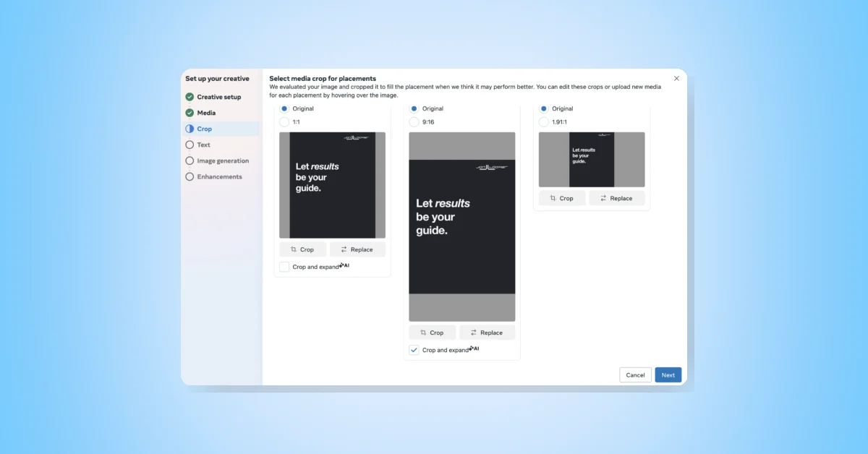
Task: Click the 9:16 placement preview image
Action: [461, 226]
